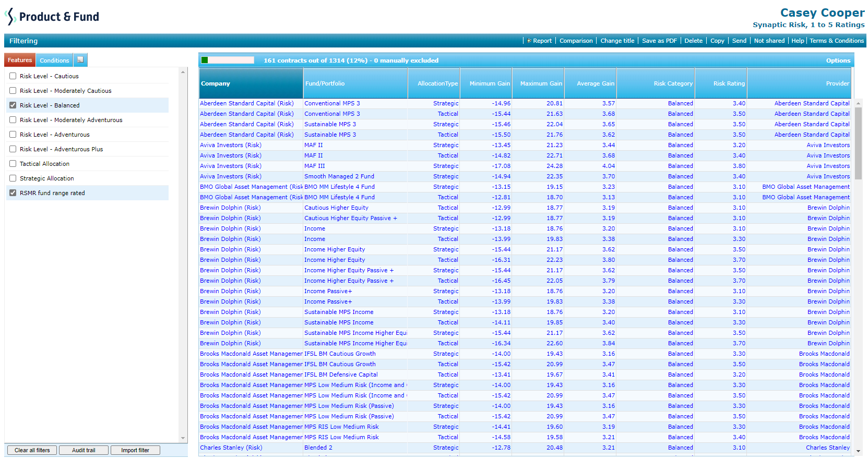868x459 pixels.
Task: Click the filter panel scroll down arrow
Action: pos(183,438)
